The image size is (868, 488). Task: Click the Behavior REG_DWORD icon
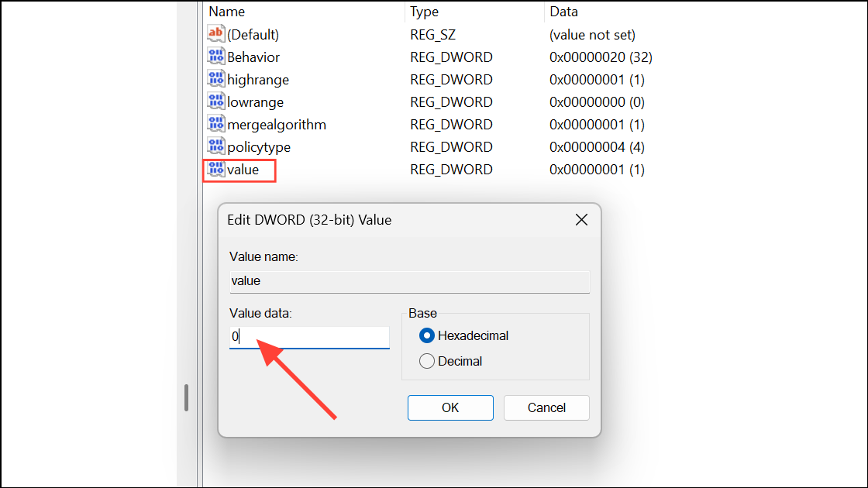[215, 56]
